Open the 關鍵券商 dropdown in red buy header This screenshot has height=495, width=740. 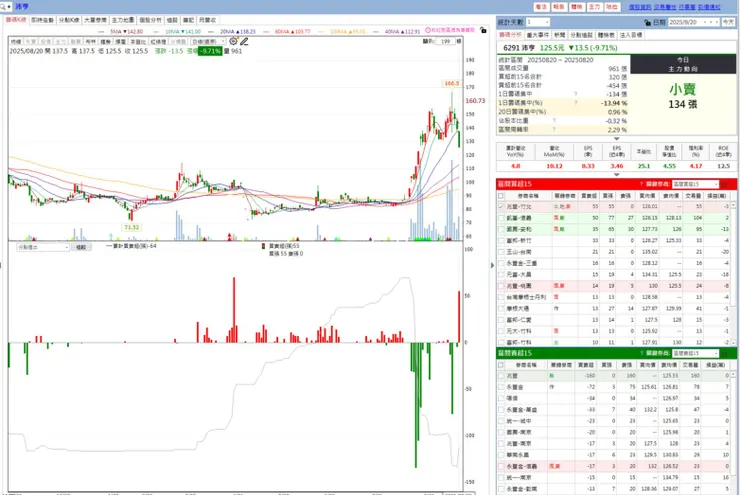tap(695, 184)
